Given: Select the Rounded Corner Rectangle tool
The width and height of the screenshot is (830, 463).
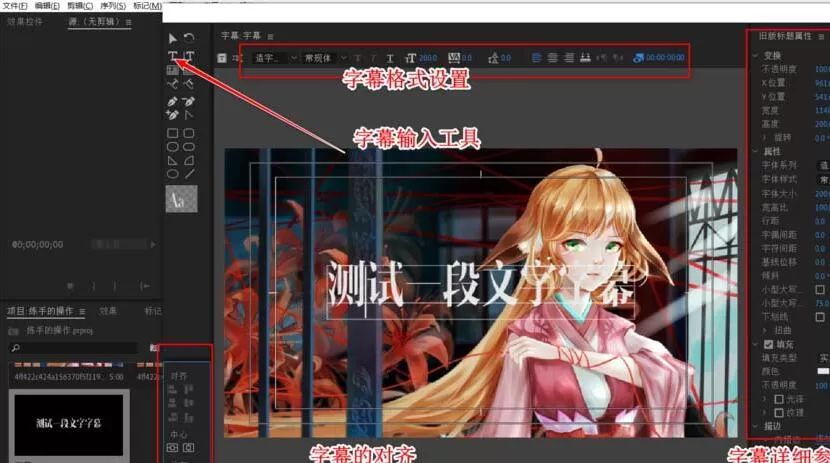Looking at the screenshot, I should (x=189, y=133).
